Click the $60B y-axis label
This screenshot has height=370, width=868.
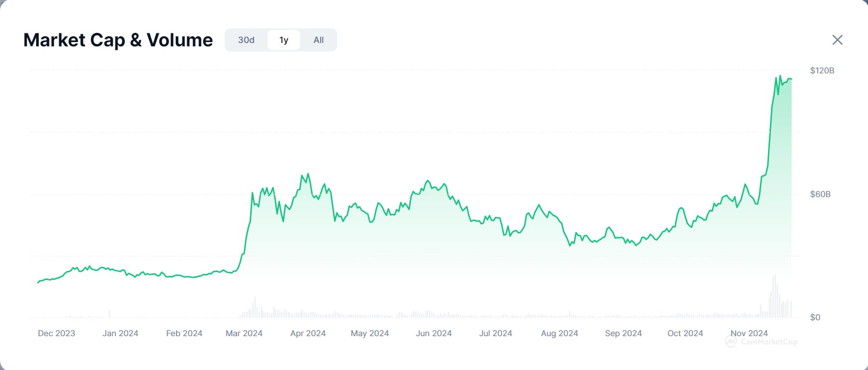820,194
